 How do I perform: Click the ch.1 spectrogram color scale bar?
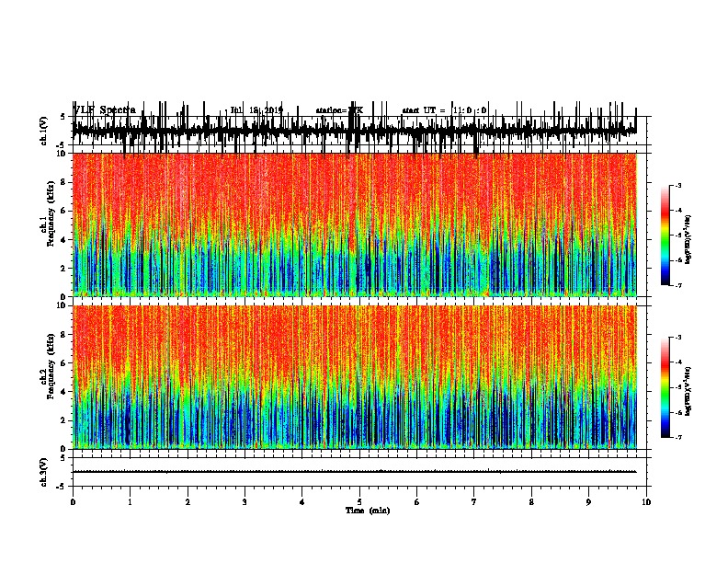665,236
